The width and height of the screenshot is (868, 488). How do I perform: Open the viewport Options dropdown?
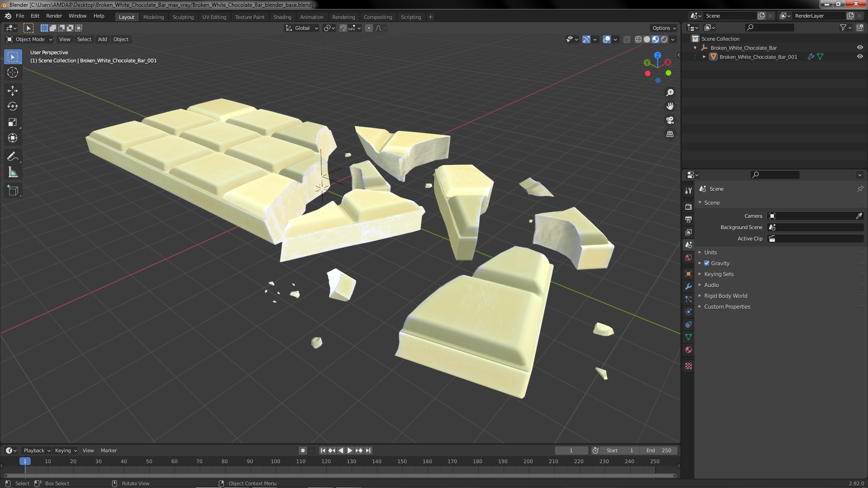coord(664,28)
